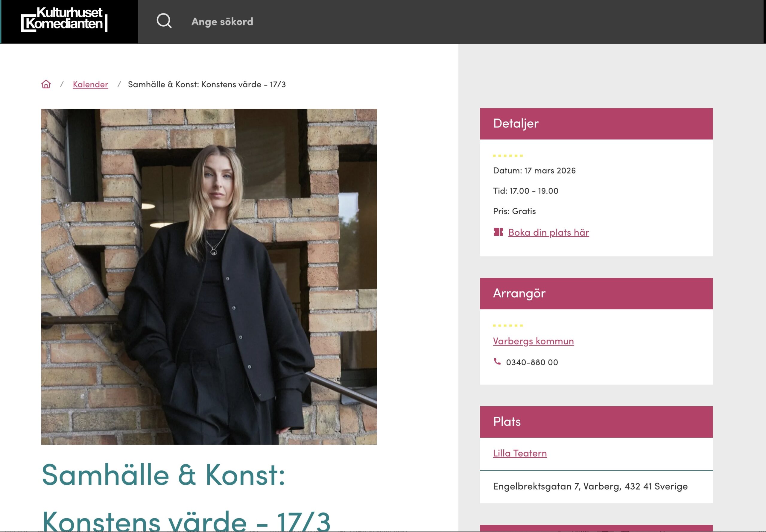Image resolution: width=766 pixels, height=532 pixels.
Task: Click the phone icon next to number
Action: tap(497, 362)
